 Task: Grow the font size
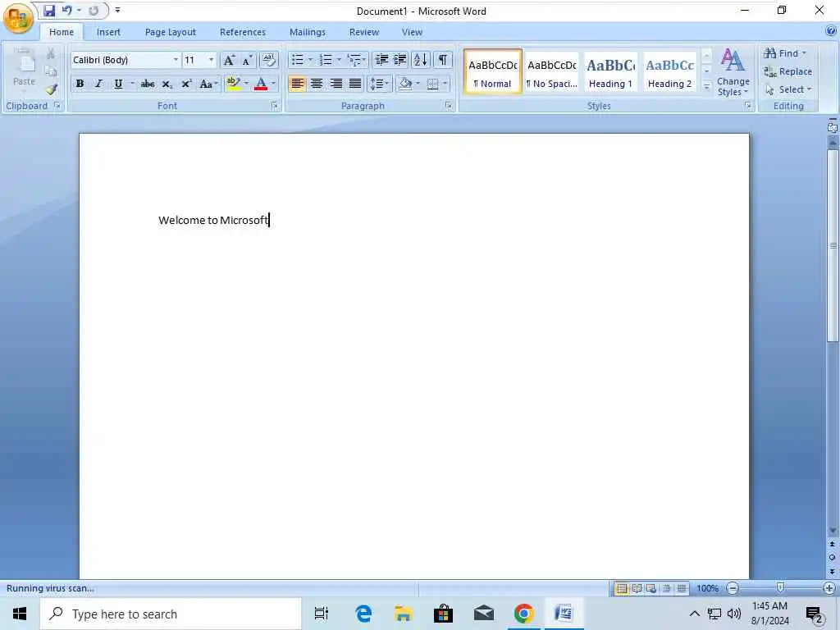[x=229, y=60]
